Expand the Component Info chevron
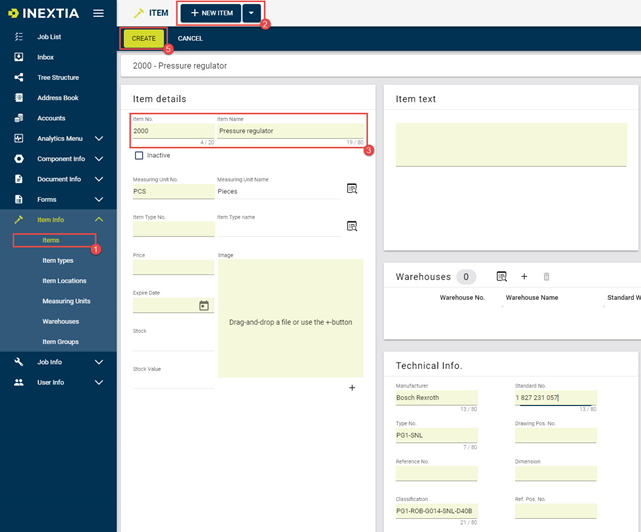Screen dimensions: 641x532 pos(99,159)
